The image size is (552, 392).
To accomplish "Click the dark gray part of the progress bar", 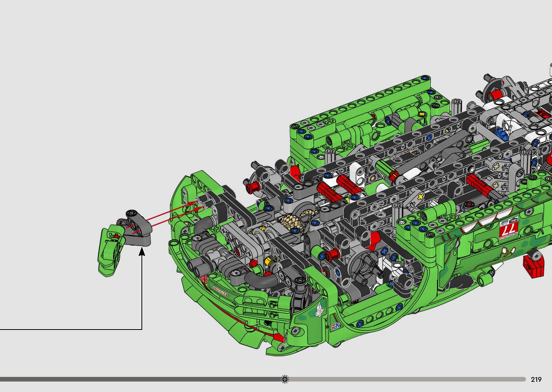I will tap(140, 379).
